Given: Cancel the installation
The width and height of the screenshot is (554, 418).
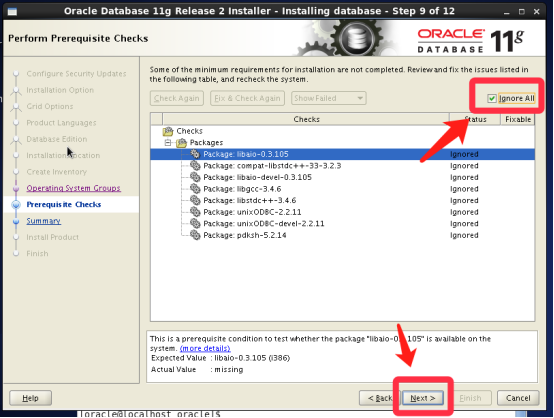Looking at the screenshot, I should 518,398.
